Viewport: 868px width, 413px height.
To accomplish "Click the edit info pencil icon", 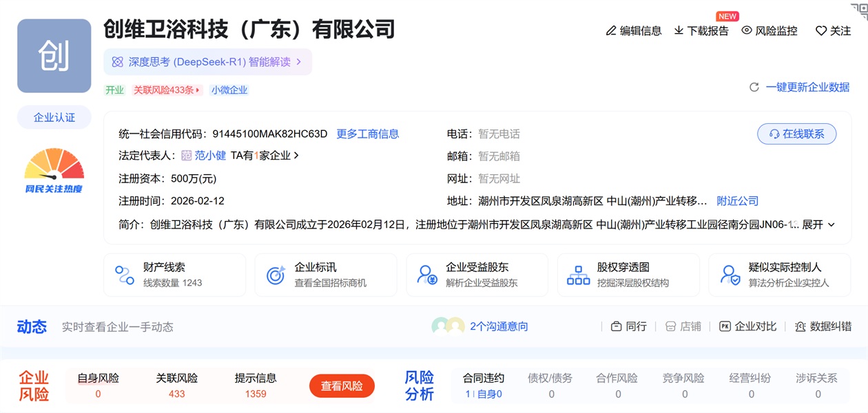I will pyautogui.click(x=611, y=31).
